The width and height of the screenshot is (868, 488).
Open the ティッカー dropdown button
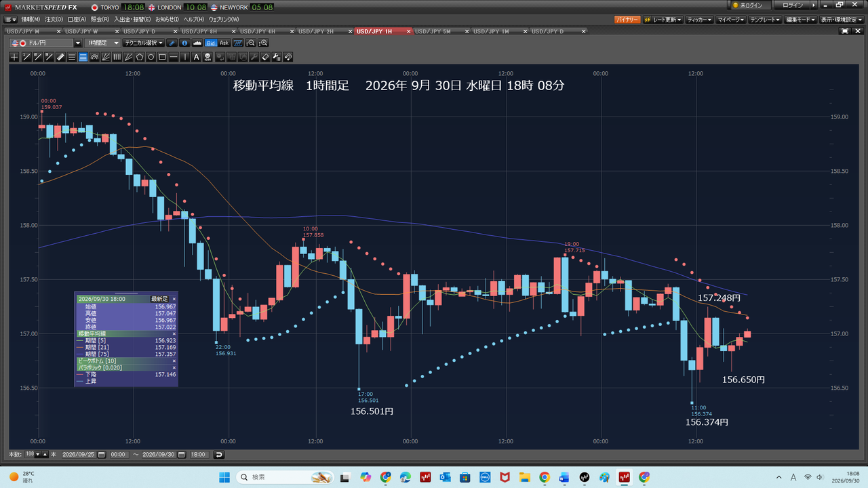[699, 20]
